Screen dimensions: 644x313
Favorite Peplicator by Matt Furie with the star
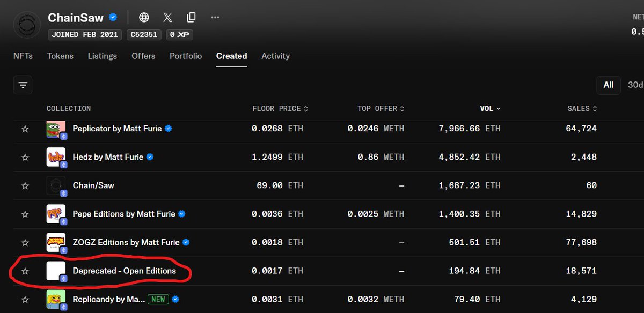tap(25, 129)
